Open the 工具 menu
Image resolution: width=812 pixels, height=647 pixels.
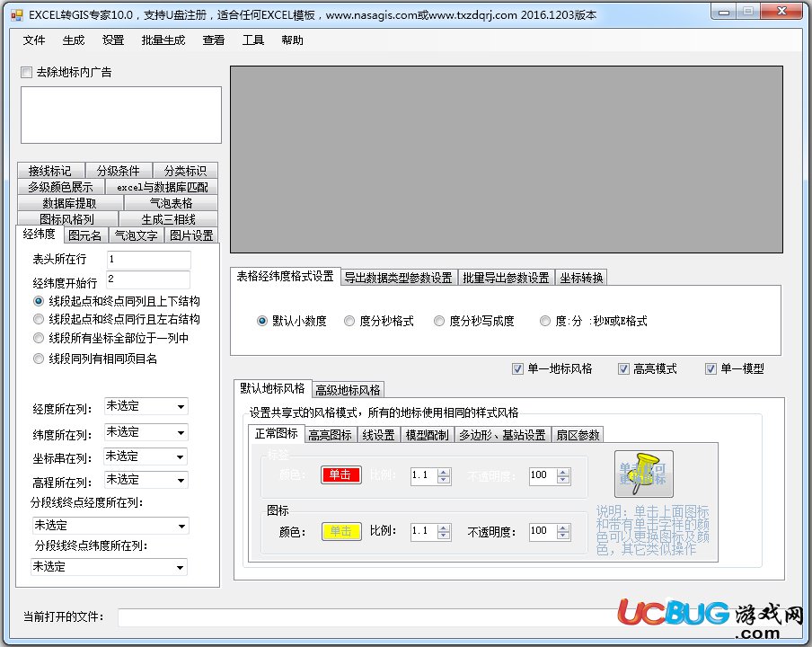tap(253, 40)
